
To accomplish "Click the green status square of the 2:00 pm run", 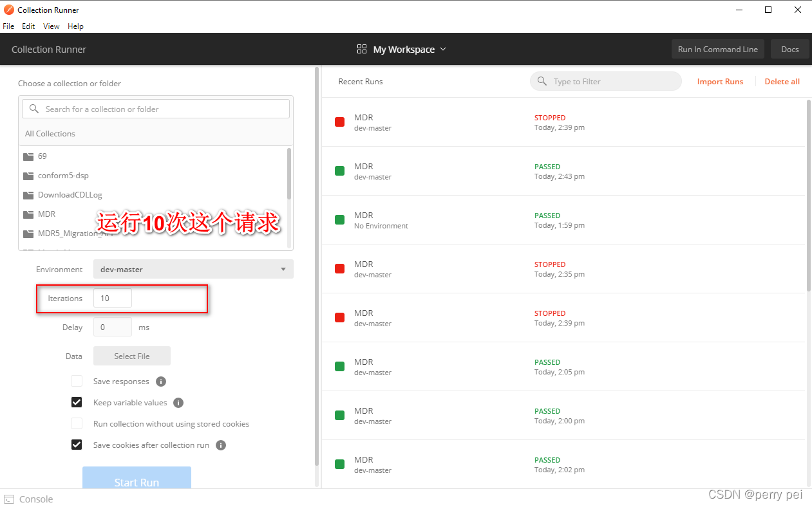I will pos(339,416).
